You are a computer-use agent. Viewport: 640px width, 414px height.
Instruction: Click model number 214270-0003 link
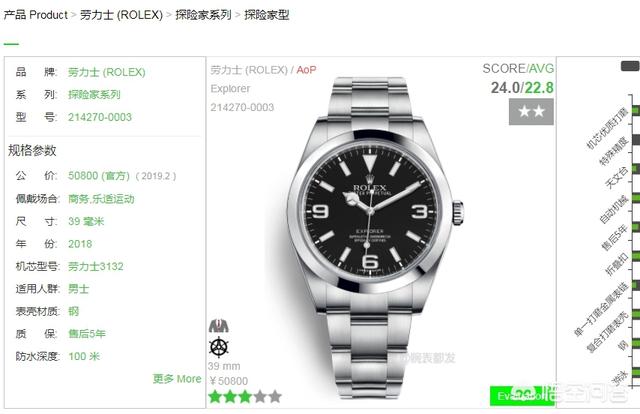pos(100,117)
